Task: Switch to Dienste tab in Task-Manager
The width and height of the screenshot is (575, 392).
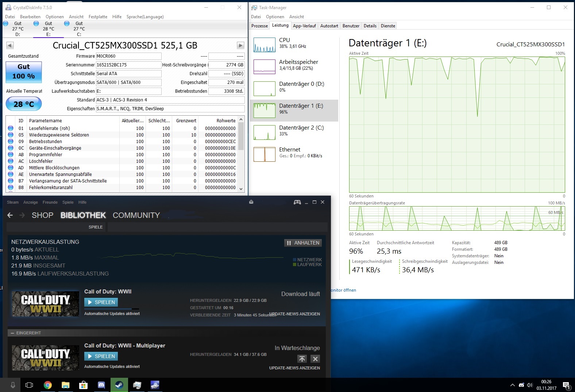Action: 388,26
